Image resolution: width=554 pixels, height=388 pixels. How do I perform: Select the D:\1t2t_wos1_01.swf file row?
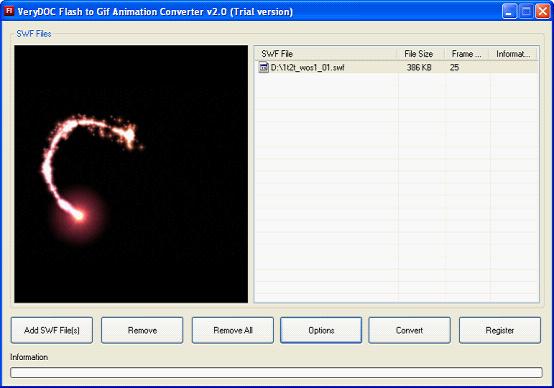397,67
